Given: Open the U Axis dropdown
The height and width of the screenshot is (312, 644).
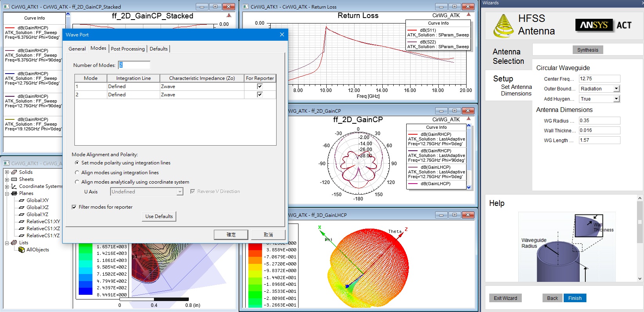Looking at the screenshot, I should (x=180, y=192).
